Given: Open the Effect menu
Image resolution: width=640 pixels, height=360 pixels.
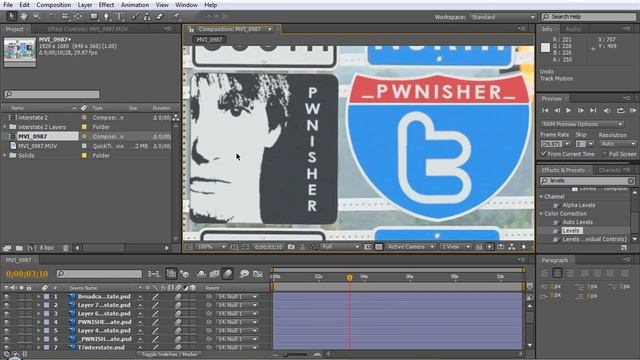Looking at the screenshot, I should [106, 5].
